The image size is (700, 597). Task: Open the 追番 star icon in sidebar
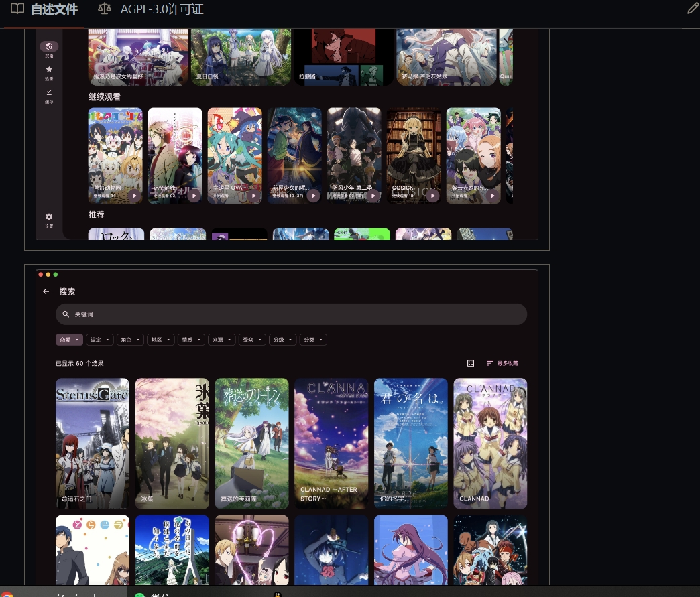coord(49,69)
